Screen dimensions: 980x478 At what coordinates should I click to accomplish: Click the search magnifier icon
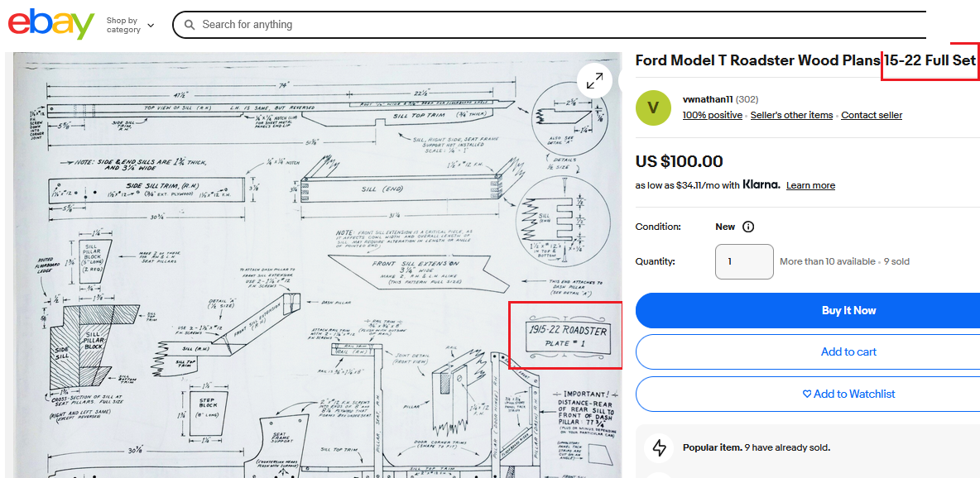(190, 25)
